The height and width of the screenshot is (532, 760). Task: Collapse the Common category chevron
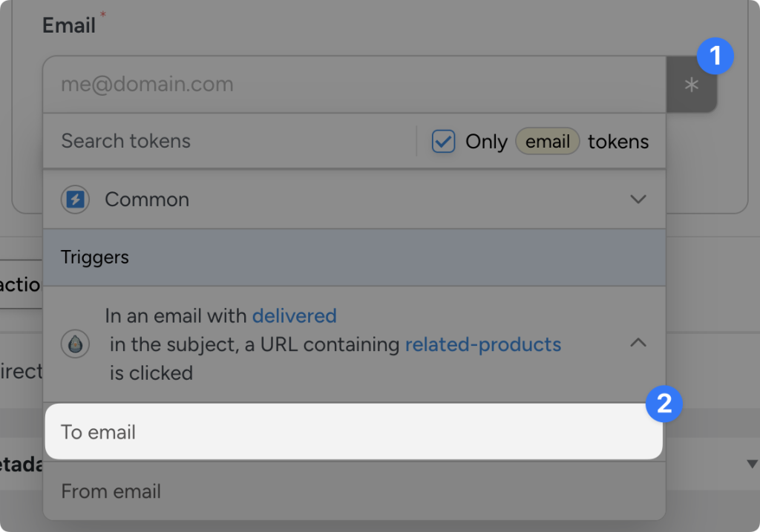[x=638, y=199]
